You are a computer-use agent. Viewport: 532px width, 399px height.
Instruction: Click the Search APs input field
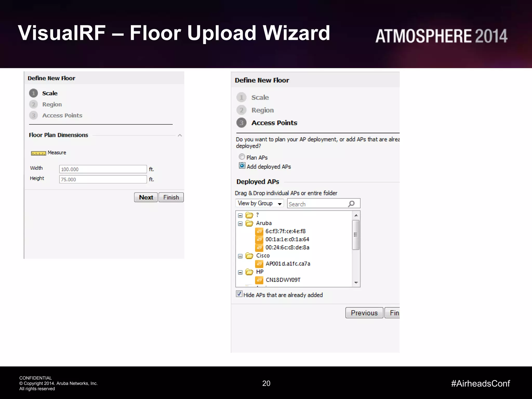tap(324, 204)
